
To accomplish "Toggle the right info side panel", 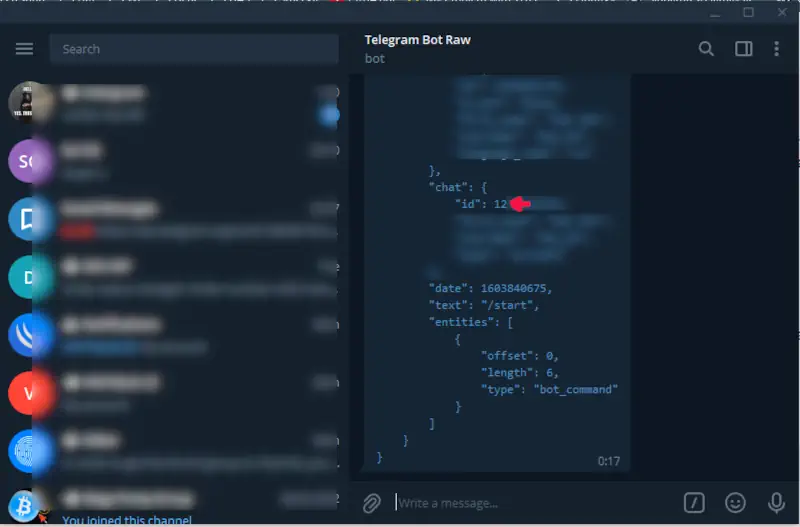I will click(743, 49).
